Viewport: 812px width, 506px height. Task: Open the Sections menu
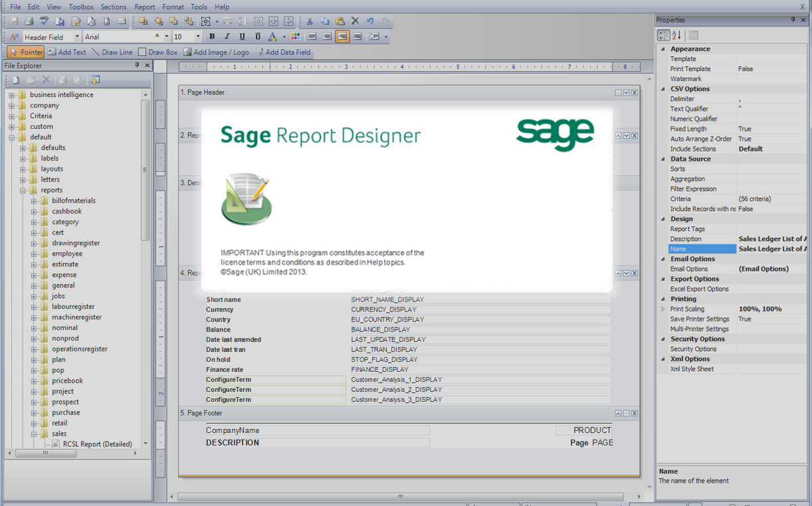pyautogui.click(x=114, y=7)
